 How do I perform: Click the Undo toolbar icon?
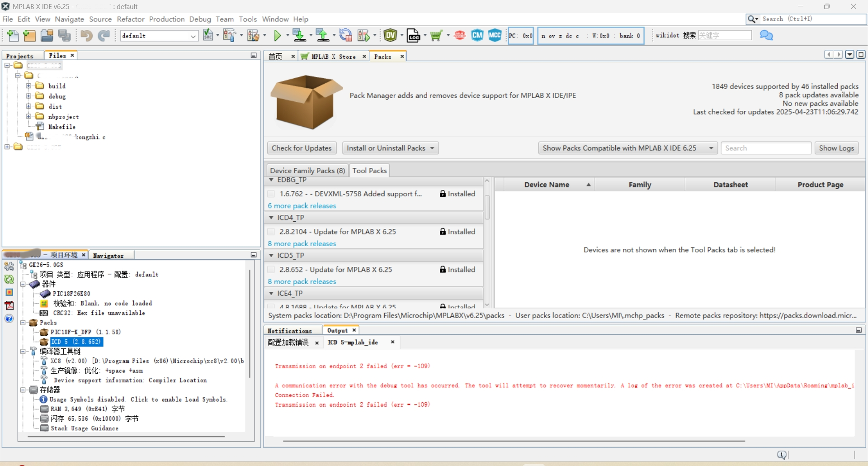point(86,35)
